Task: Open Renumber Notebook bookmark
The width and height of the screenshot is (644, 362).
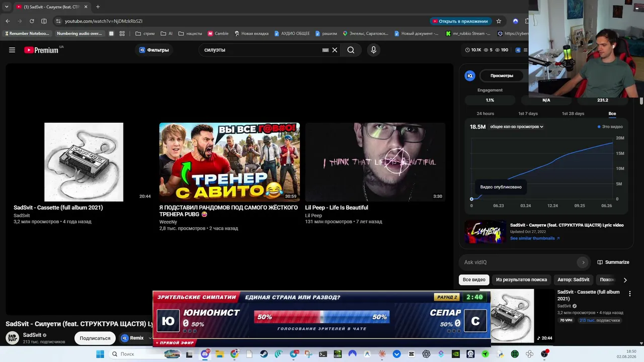Action: pos(27,34)
